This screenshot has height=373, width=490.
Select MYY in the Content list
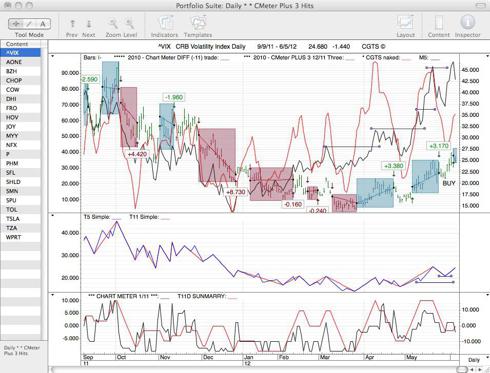[21, 136]
